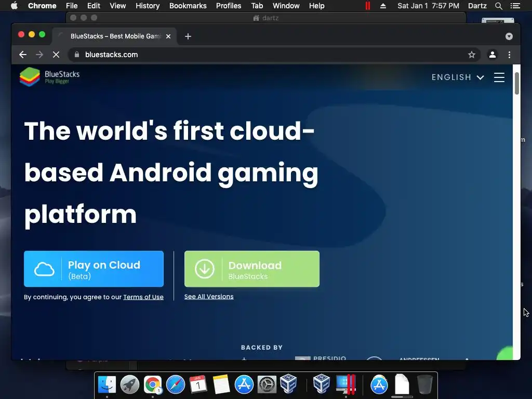Screen dimensions: 532x399
Task: Open the History menu
Action: click(x=148, y=6)
